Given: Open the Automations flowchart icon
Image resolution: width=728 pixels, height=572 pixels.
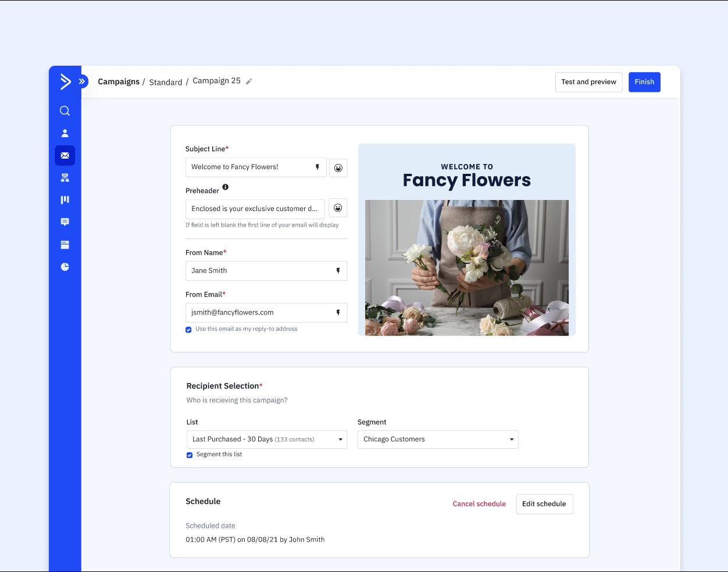Looking at the screenshot, I should 65,177.
